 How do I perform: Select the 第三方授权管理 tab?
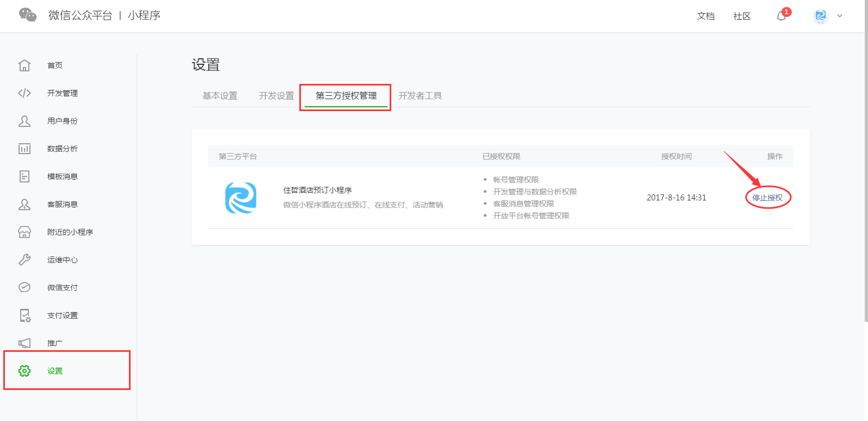(346, 96)
